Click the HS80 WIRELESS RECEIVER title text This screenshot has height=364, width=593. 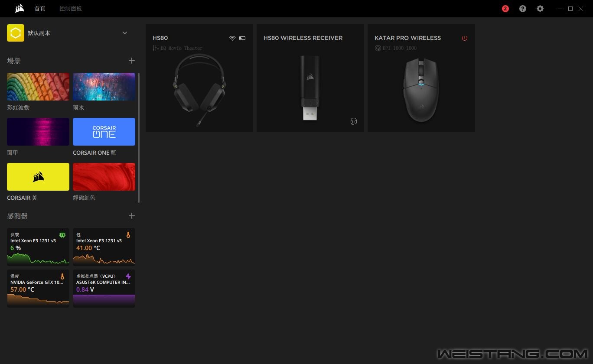click(303, 38)
